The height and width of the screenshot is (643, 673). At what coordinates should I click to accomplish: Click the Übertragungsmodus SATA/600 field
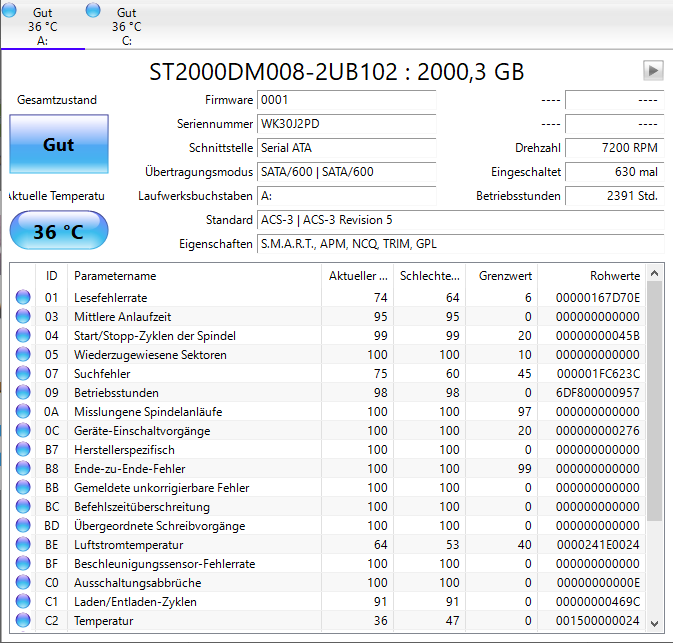pyautogui.click(x=346, y=172)
